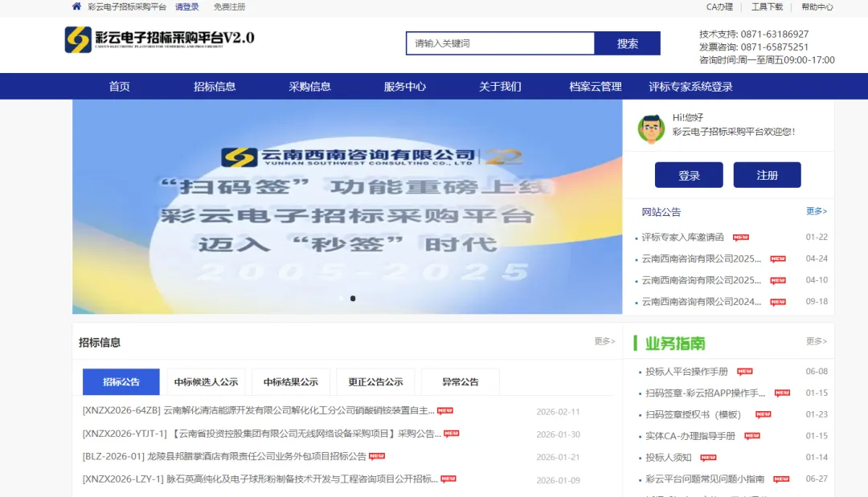The width and height of the screenshot is (868, 497).
Task: Click the NEW badge beside 实体CA-办理指导手册
Action: click(751, 436)
